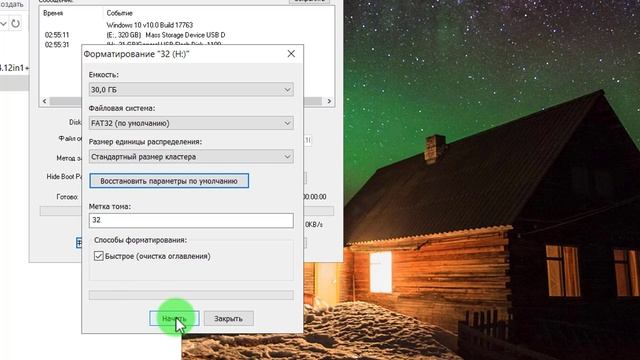The image size is (640, 360).
Task: Click the 02:55:31 log entry time
Action: (x=57, y=44)
